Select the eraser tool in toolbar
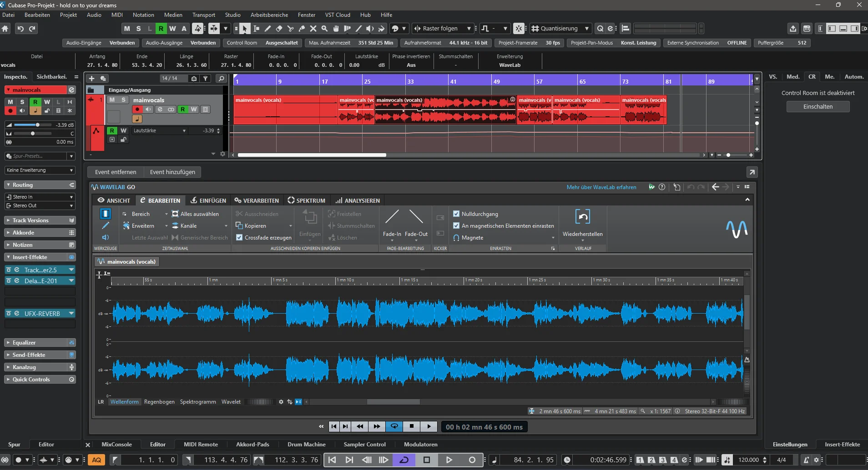868x470 pixels. 279,29
